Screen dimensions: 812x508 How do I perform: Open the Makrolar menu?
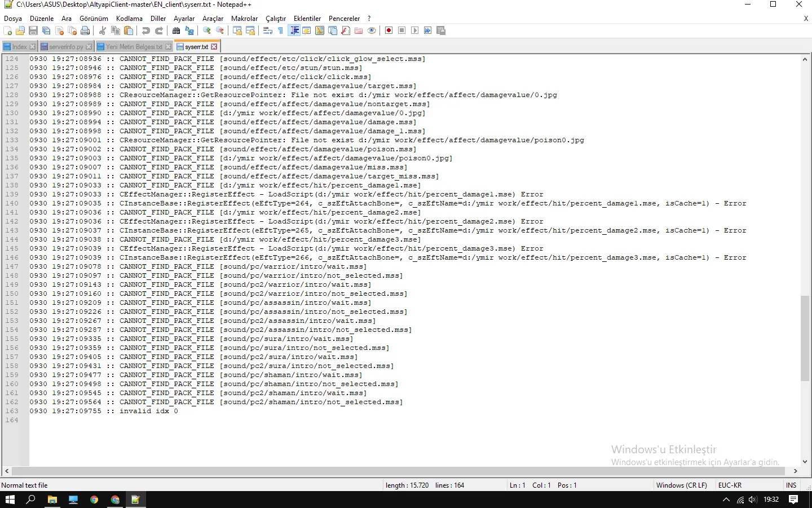coord(244,18)
